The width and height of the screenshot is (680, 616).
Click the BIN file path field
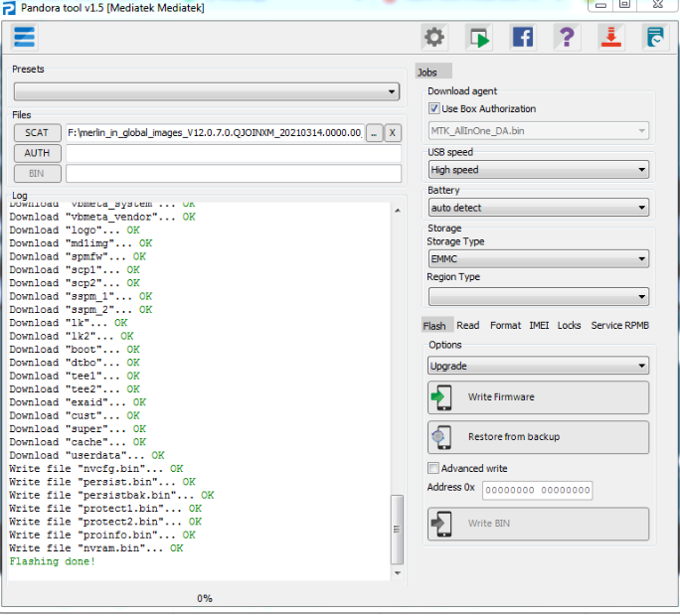tap(234, 174)
